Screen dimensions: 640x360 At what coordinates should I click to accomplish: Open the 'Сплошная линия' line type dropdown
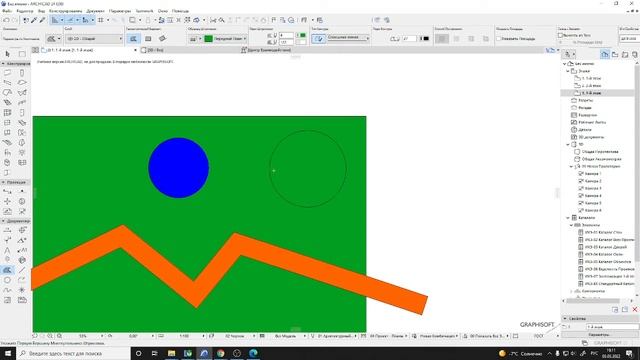click(x=348, y=38)
